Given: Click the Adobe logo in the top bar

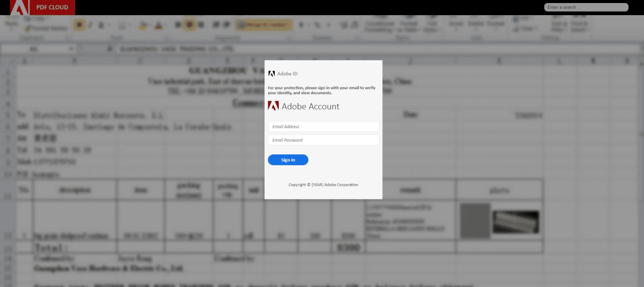Looking at the screenshot, I should (x=20, y=7).
